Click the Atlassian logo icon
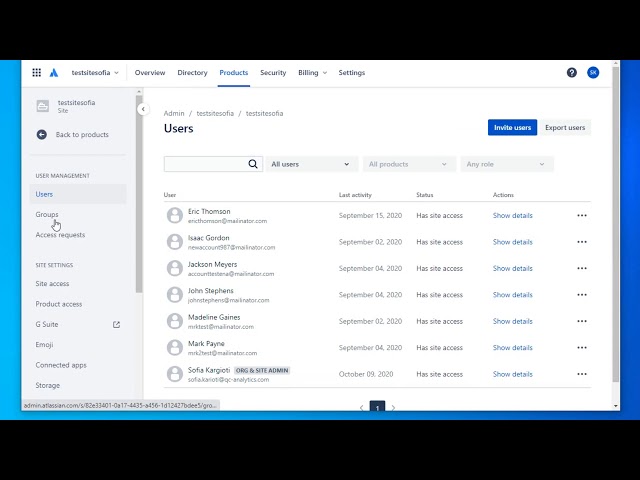 click(x=54, y=73)
